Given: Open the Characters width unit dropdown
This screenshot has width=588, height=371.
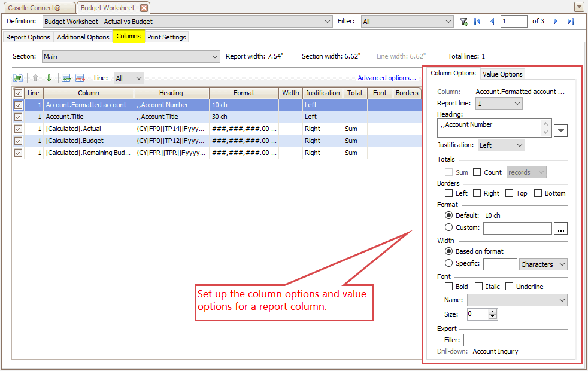Looking at the screenshot, I should [543, 264].
